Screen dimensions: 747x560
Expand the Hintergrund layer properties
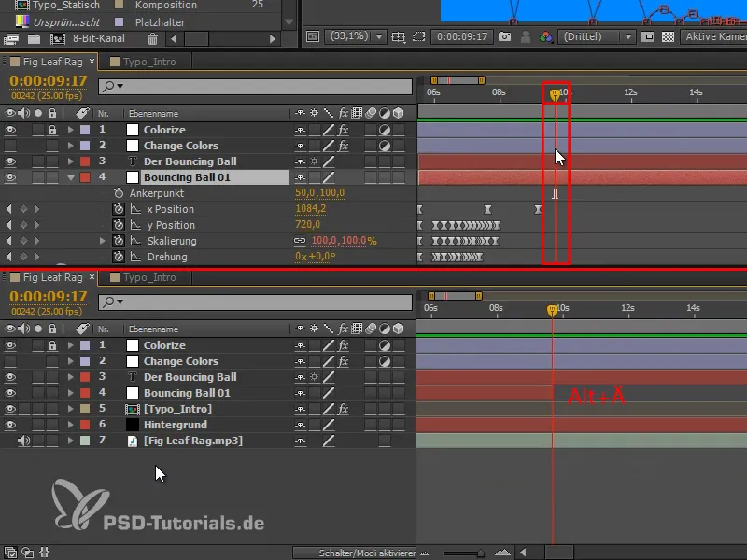coord(71,425)
